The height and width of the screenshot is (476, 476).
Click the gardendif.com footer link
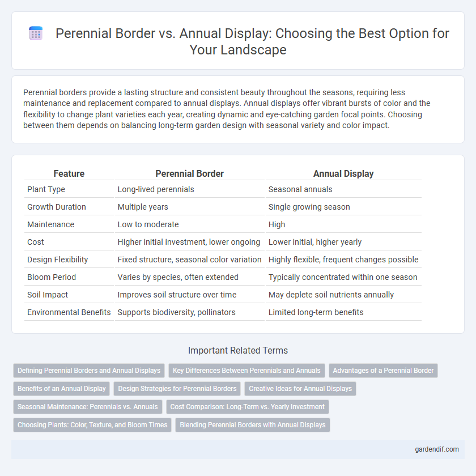point(437,449)
